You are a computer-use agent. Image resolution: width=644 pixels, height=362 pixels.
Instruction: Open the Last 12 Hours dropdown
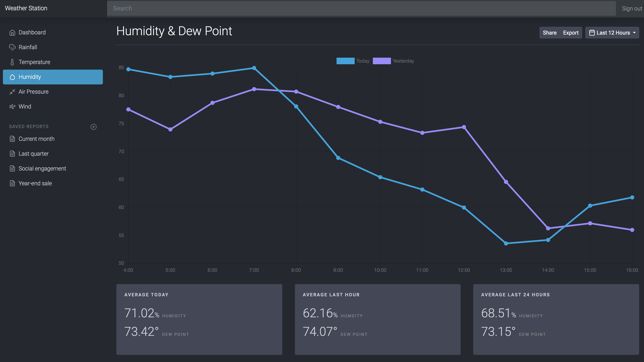pos(613,33)
